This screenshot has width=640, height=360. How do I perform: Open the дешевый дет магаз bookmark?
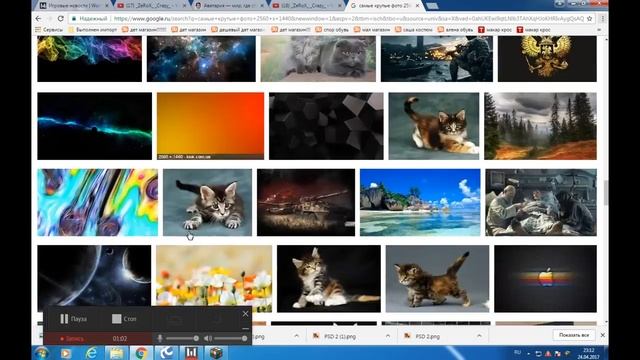point(238,29)
